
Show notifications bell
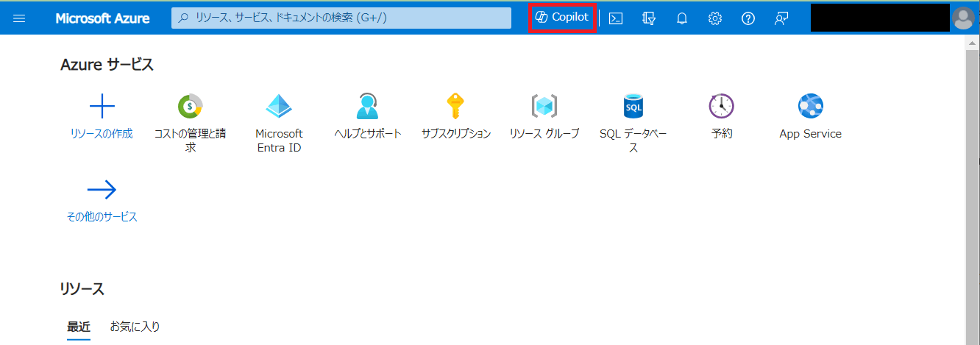[682, 18]
